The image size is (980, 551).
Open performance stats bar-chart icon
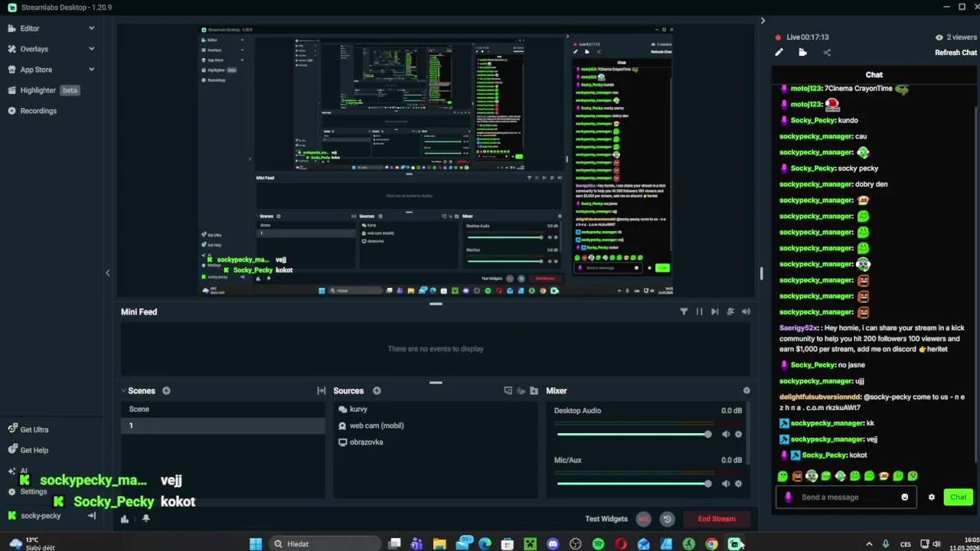tap(125, 519)
